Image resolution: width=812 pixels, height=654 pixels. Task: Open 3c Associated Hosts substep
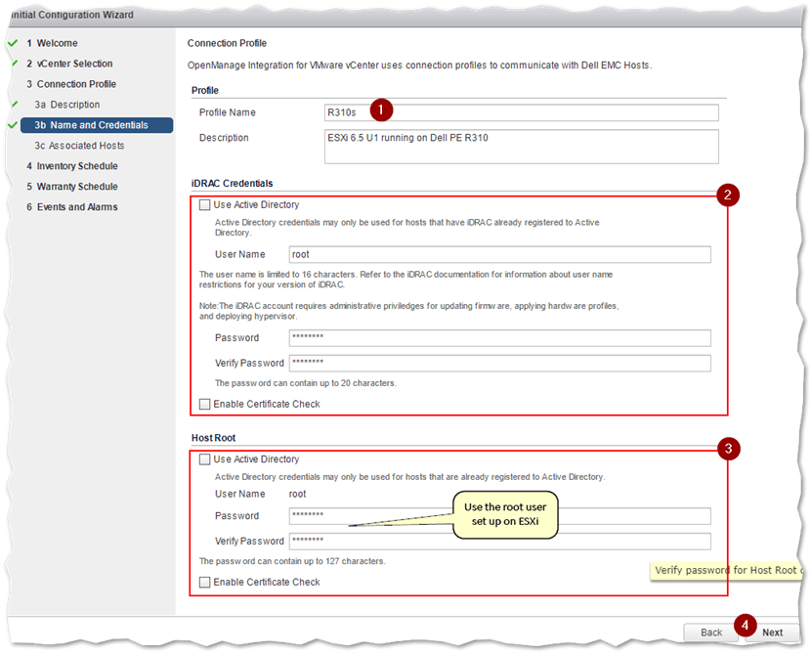click(x=79, y=146)
